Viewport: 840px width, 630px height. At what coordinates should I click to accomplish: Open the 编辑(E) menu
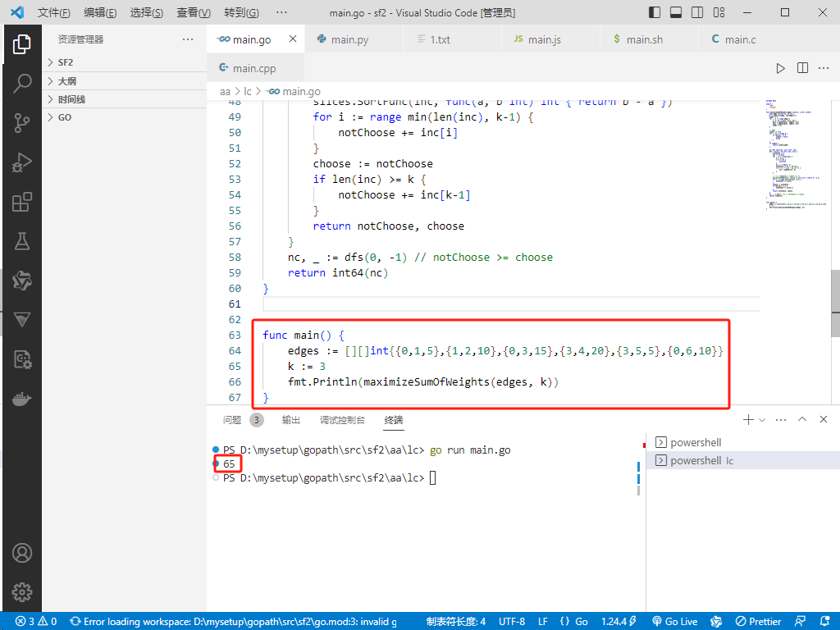(100, 12)
